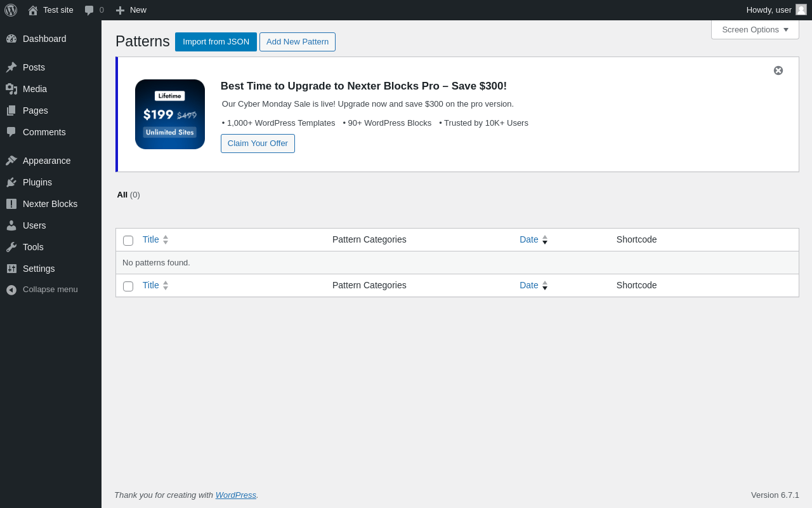Click the Dashboard gauge icon

tap(11, 39)
